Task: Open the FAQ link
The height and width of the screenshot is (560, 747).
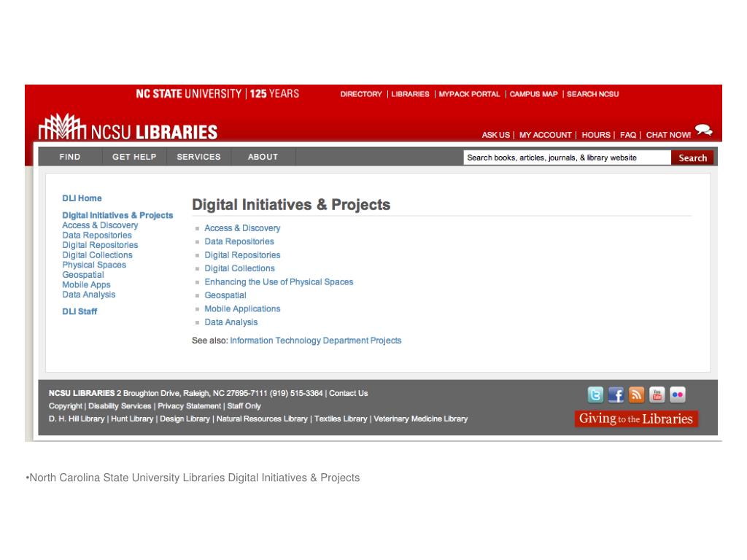Action: point(628,135)
